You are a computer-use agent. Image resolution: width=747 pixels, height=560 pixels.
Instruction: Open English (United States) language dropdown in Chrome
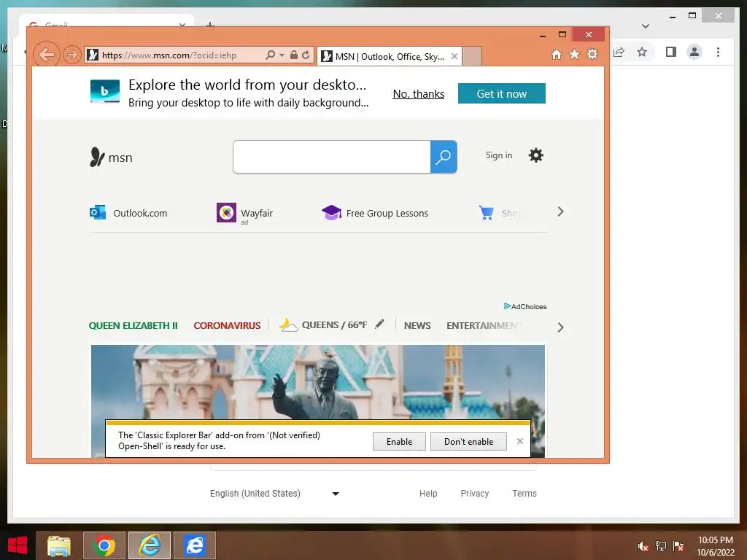pos(275,494)
